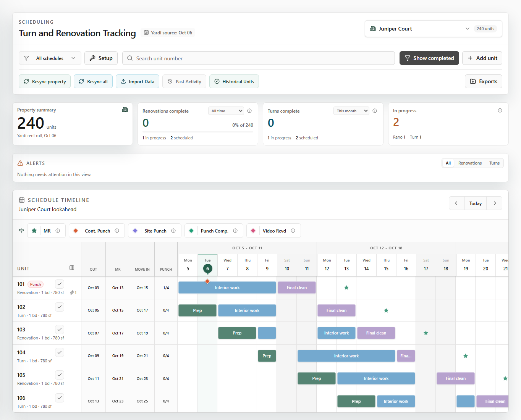Image resolution: width=521 pixels, height=420 pixels.
Task: Toggle the checkmark box for unit 104
Action: (x=60, y=352)
